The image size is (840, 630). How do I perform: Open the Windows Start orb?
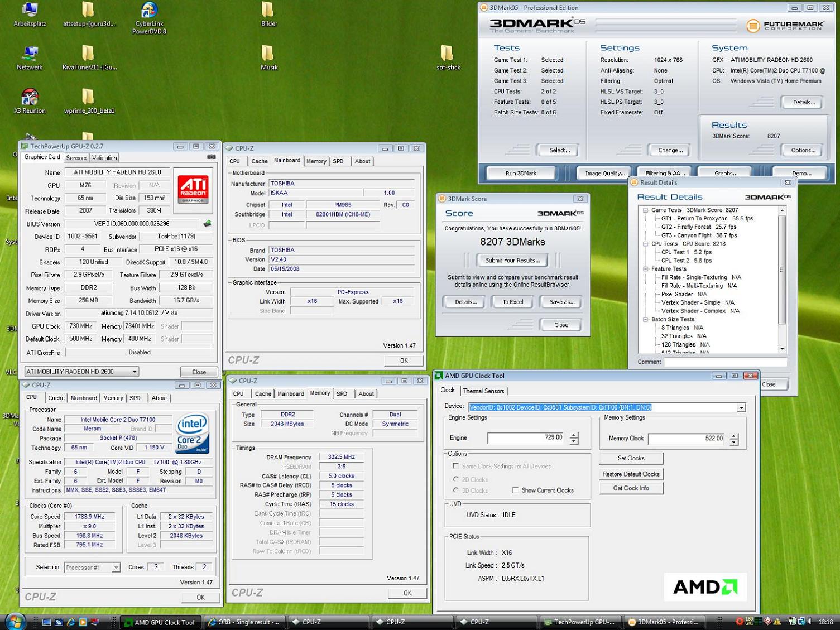pyautogui.click(x=15, y=622)
